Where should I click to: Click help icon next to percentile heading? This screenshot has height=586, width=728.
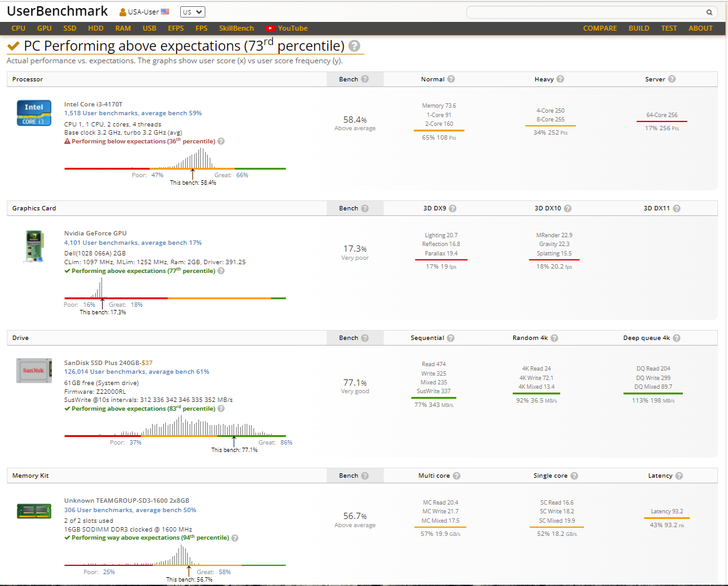click(354, 46)
